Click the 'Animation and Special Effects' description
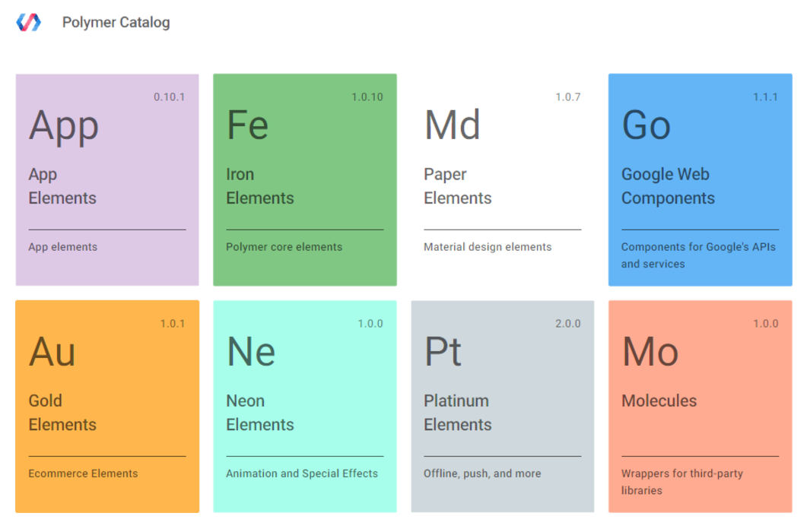The height and width of the screenshot is (532, 807). click(x=302, y=473)
